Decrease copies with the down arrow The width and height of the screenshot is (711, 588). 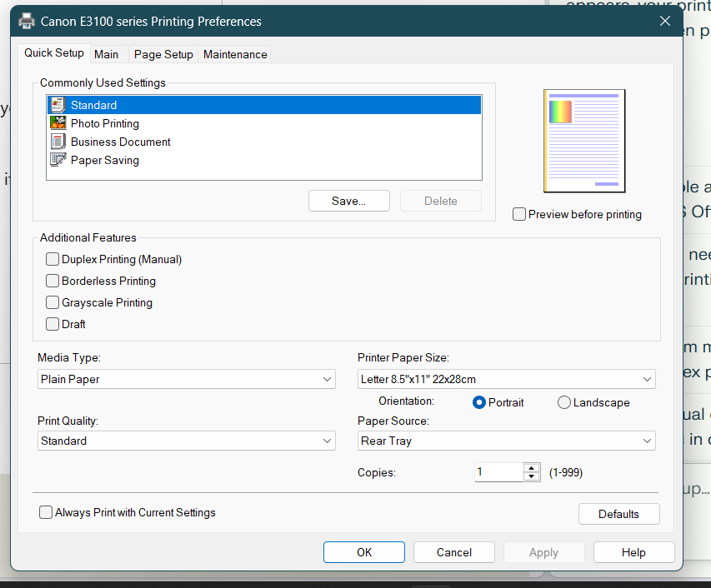[531, 476]
